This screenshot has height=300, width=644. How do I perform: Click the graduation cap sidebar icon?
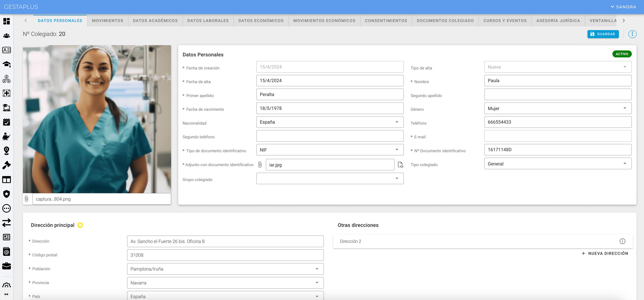[6, 64]
